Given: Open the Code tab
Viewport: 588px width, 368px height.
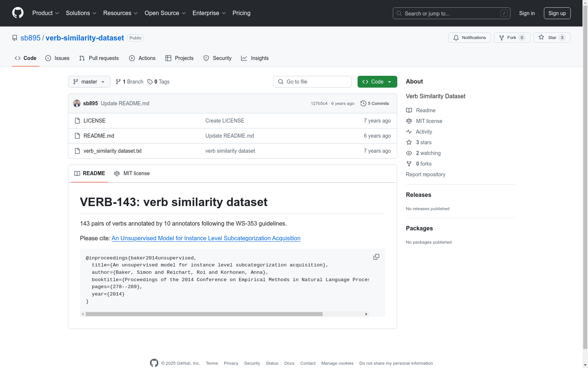Looking at the screenshot, I should point(26,58).
